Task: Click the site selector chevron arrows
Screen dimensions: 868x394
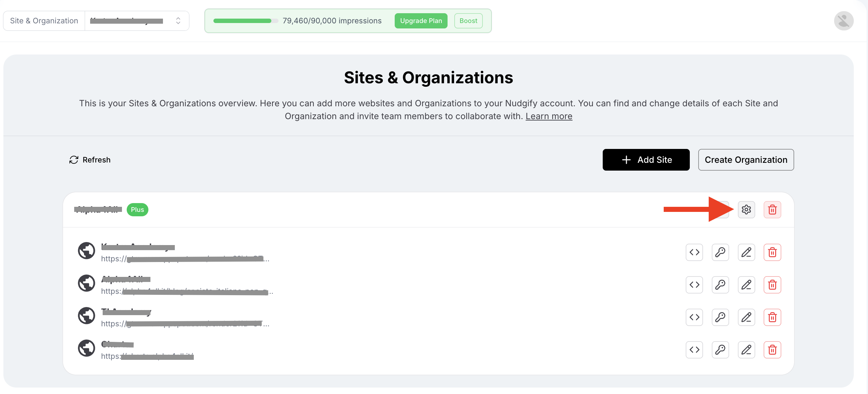Action: coord(178,21)
